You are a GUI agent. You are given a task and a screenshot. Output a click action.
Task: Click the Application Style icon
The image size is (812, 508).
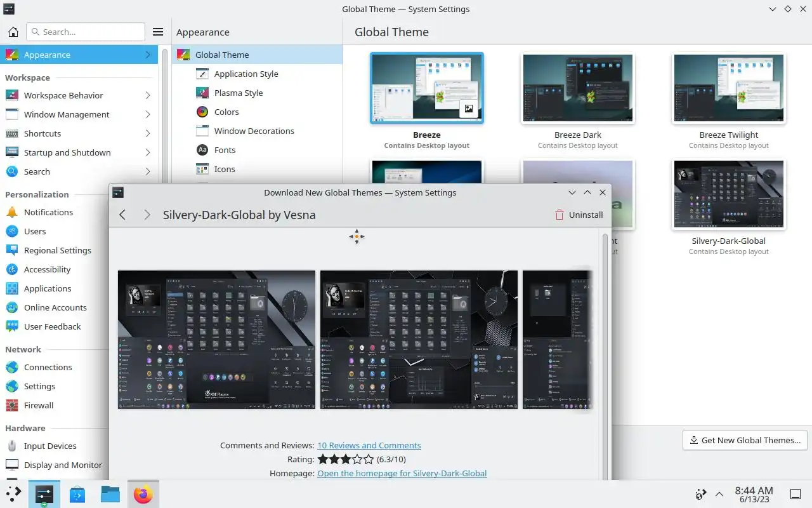[x=202, y=74]
